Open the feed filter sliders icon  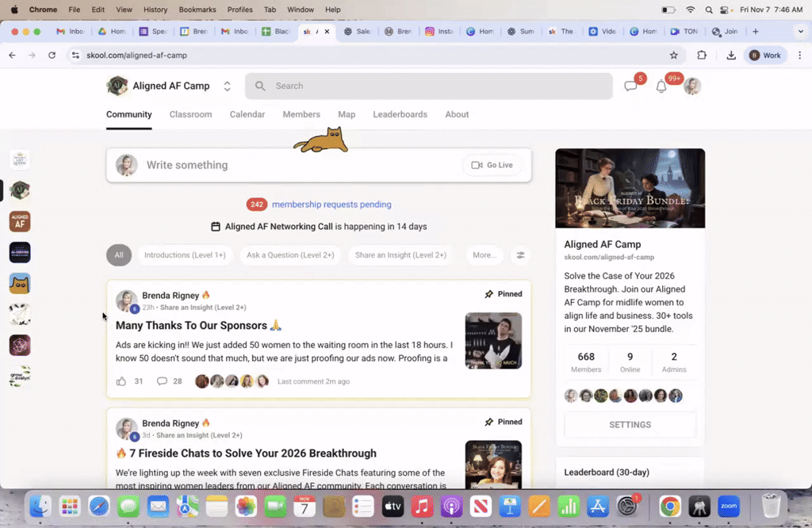(x=520, y=255)
